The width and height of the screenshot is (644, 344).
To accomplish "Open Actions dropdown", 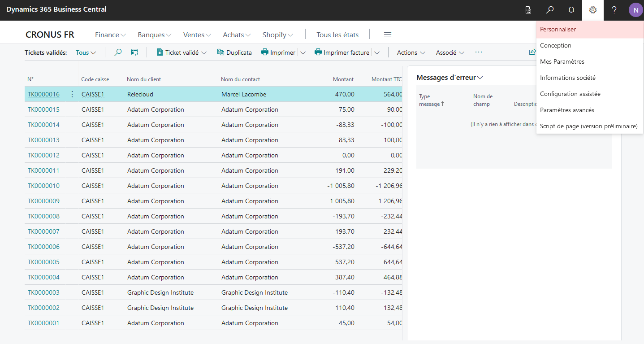I will pyautogui.click(x=411, y=52).
